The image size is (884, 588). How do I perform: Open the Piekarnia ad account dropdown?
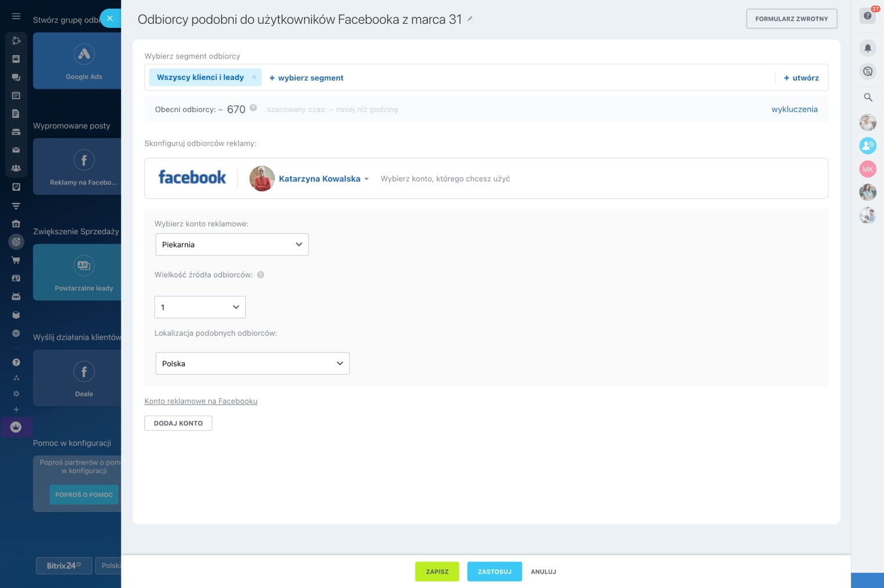coord(231,245)
